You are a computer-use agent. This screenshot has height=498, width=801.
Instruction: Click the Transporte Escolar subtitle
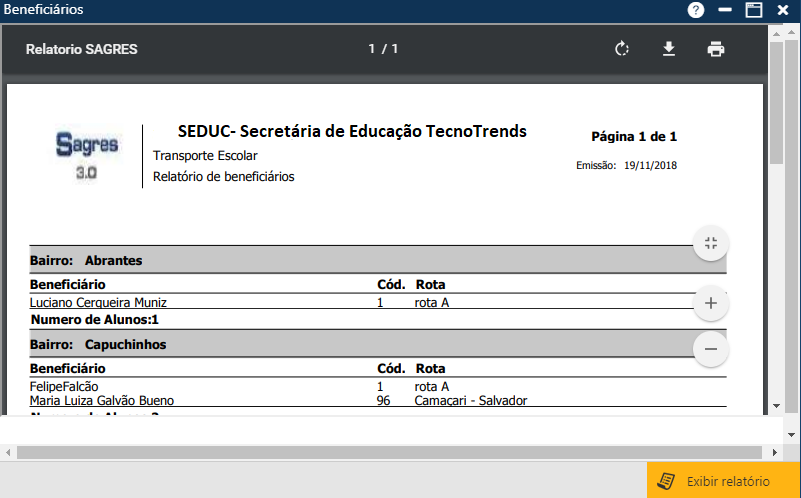pyautogui.click(x=205, y=156)
